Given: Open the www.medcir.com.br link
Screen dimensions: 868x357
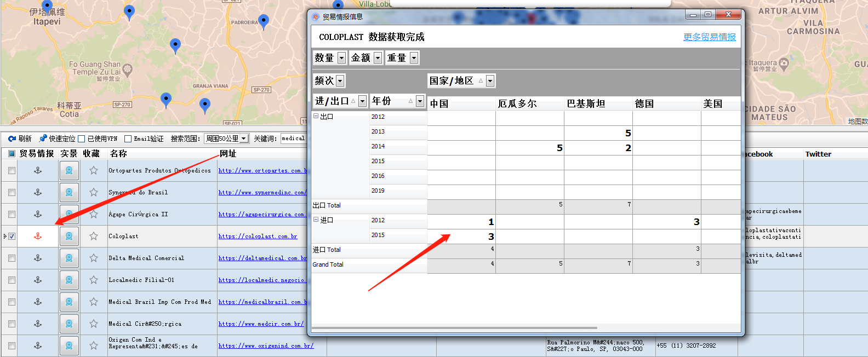Looking at the screenshot, I should [261, 324].
